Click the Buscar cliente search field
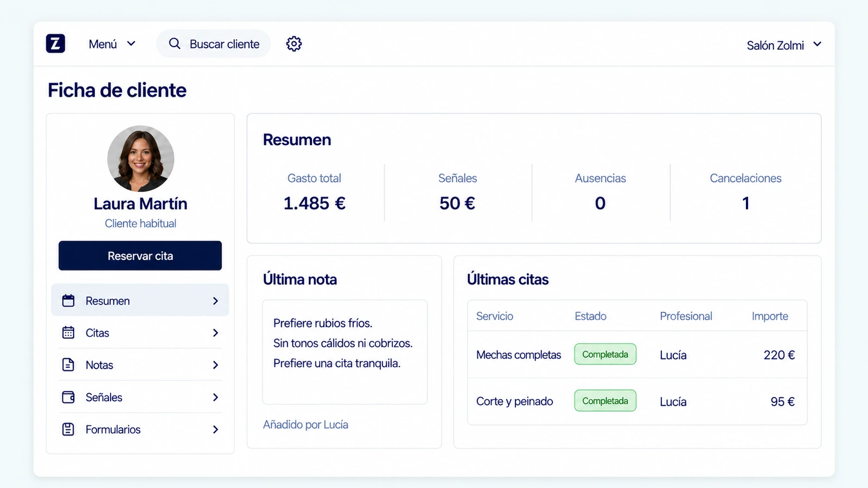Screen dimensions: 868x488 214,44
